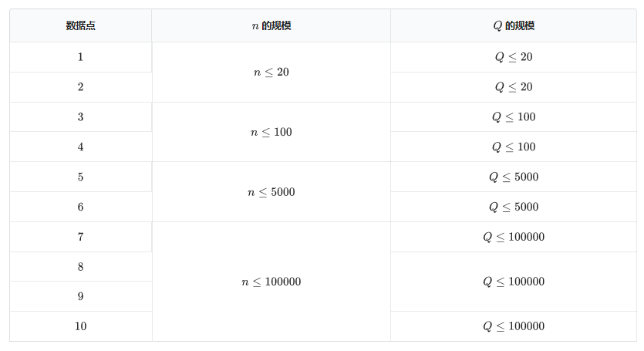
Task: Select data point cell 9
Action: (x=80, y=296)
